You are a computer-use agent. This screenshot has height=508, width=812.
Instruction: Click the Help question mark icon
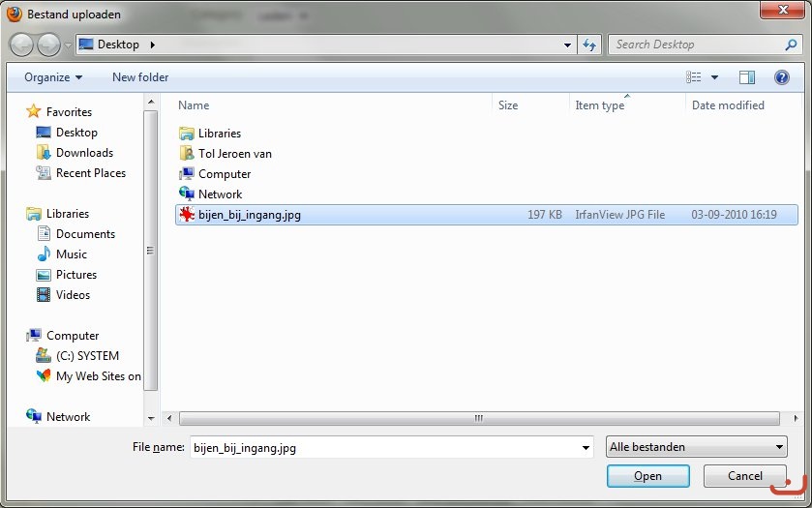(x=781, y=77)
